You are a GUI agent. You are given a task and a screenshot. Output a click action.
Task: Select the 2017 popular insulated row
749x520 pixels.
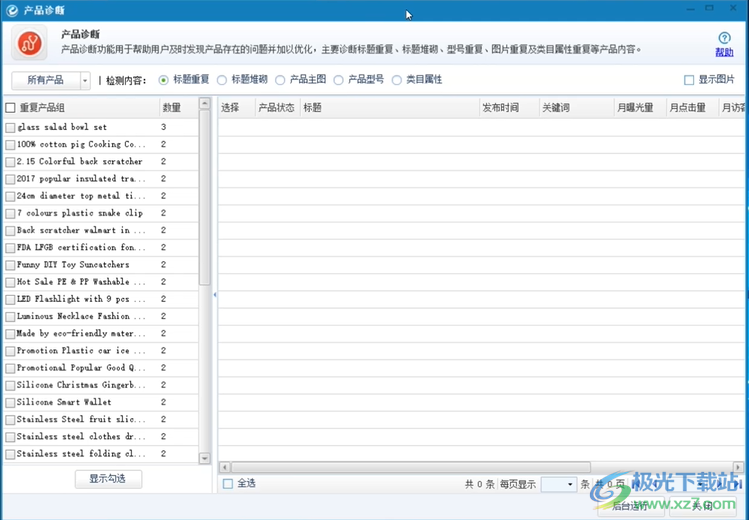[100, 179]
